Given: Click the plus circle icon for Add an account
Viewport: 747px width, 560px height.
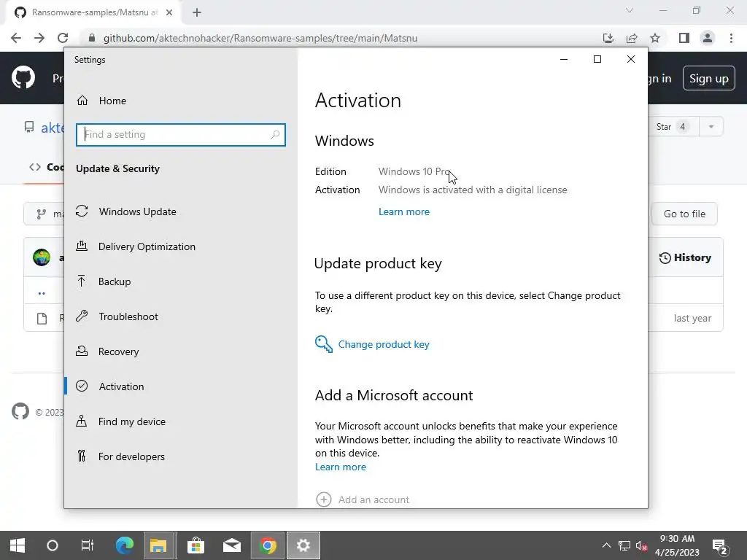Looking at the screenshot, I should [x=323, y=499].
